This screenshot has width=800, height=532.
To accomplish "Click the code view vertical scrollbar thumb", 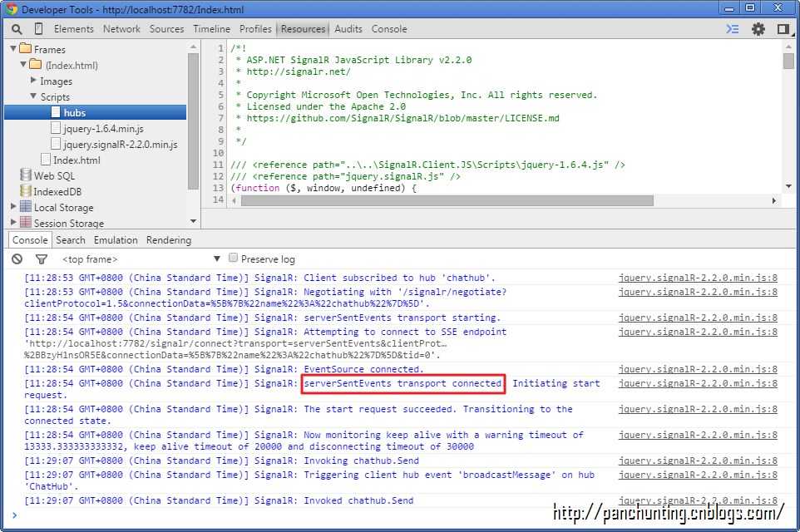I will [789, 61].
